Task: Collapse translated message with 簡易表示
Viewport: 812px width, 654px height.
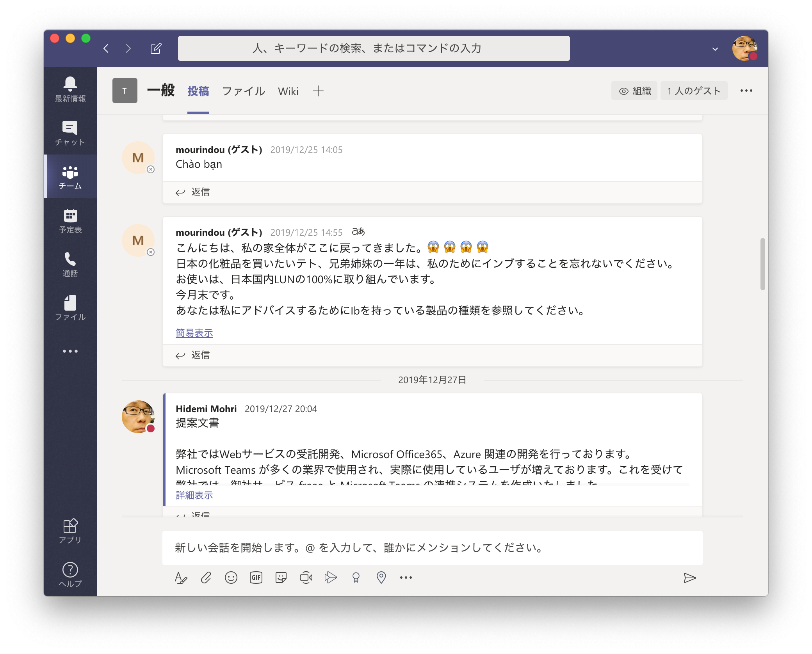Action: [194, 333]
